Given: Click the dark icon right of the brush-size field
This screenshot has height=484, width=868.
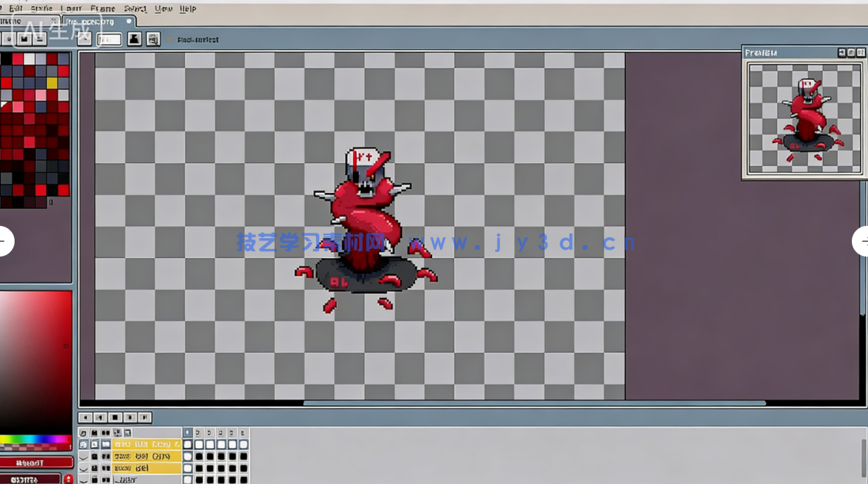Looking at the screenshot, I should [x=135, y=38].
